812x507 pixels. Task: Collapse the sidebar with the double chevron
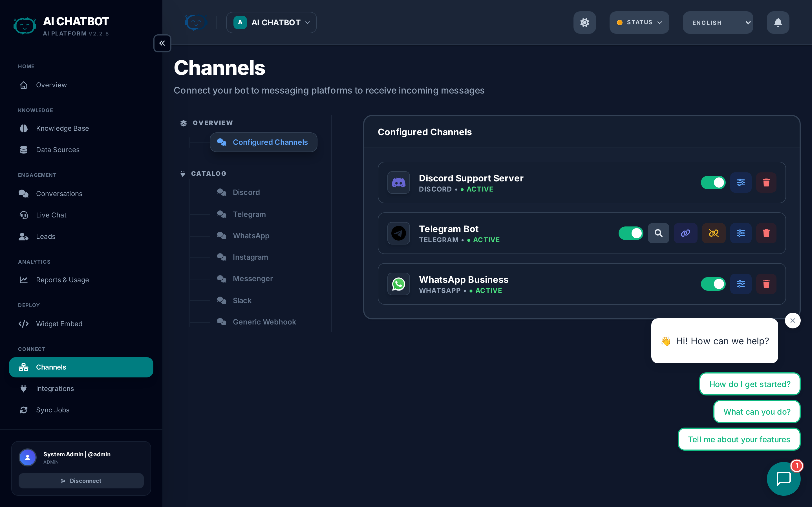162,43
